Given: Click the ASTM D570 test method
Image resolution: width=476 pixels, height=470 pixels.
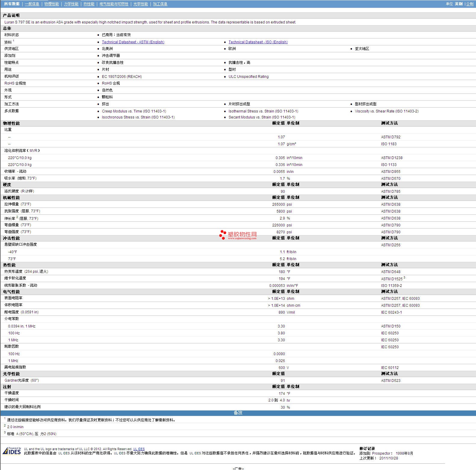Looking at the screenshot, I should pyautogui.click(x=391, y=179).
